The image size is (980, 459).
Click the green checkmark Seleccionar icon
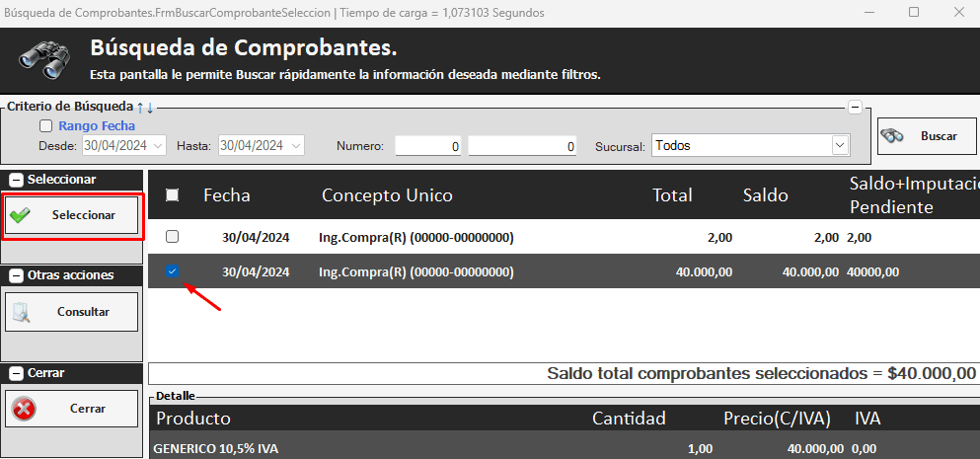pyautogui.click(x=20, y=215)
